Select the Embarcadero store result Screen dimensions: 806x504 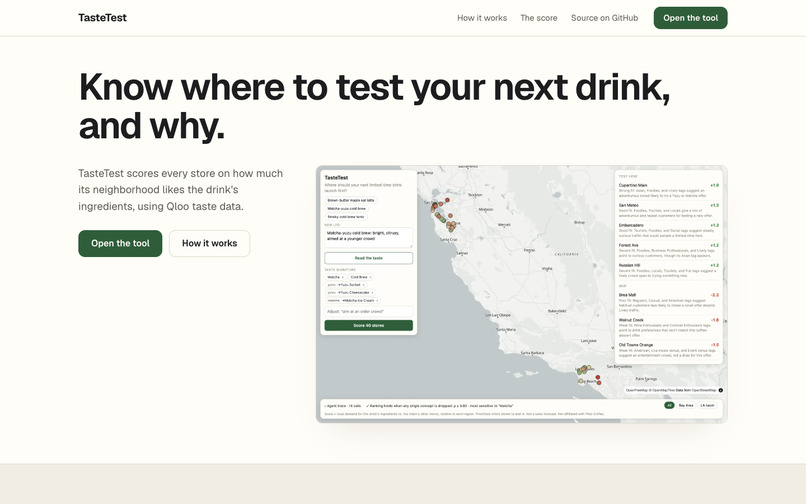tap(669, 230)
